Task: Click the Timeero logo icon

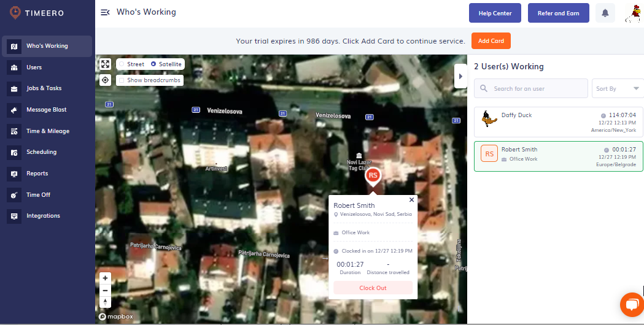Action: pyautogui.click(x=15, y=13)
